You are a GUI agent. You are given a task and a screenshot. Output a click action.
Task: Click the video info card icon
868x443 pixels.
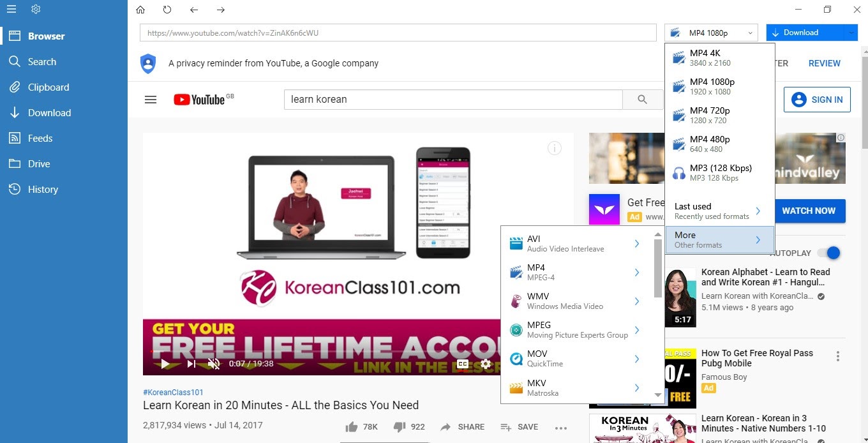[555, 149]
